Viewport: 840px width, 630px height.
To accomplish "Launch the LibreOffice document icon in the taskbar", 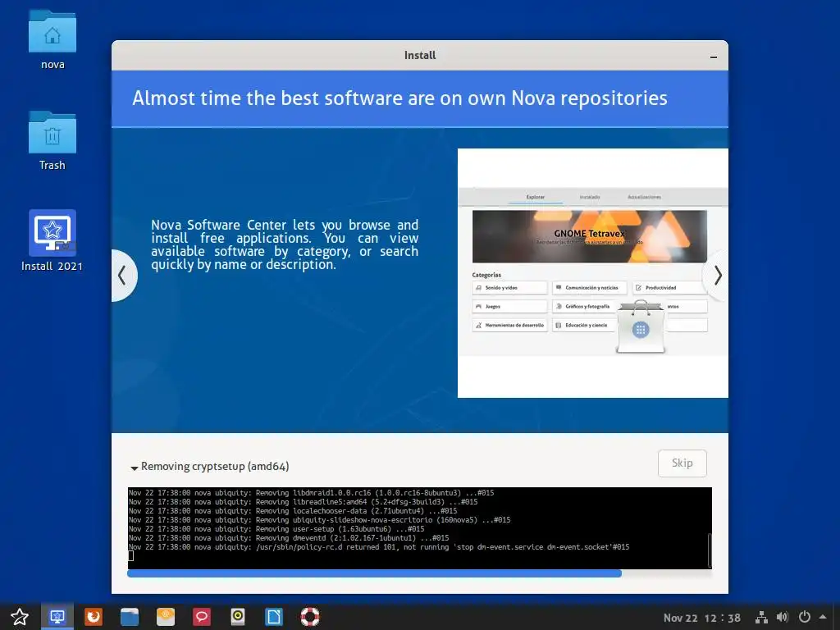I will point(274,617).
